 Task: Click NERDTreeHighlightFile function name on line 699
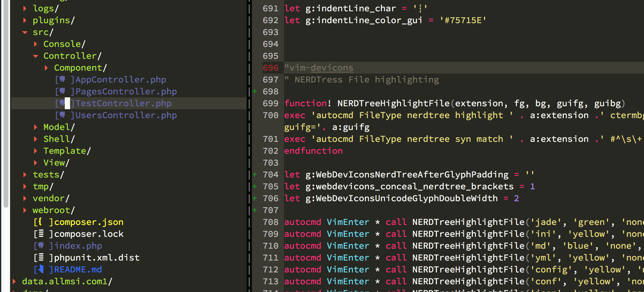394,103
